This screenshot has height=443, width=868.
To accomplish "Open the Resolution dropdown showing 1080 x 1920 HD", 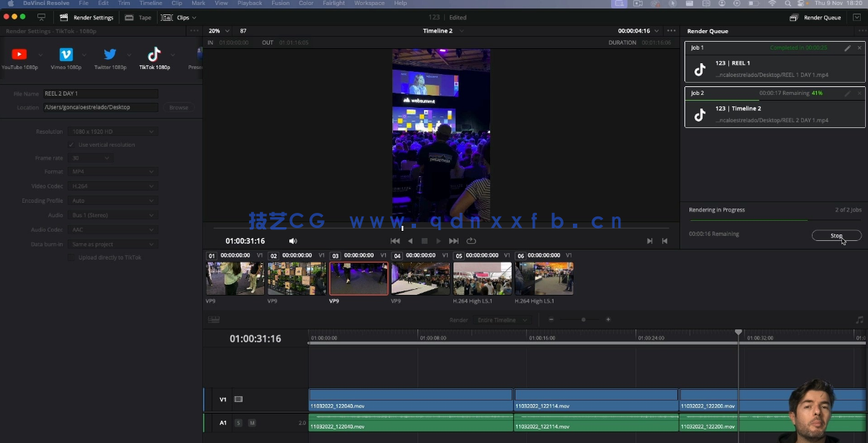I will coord(112,131).
